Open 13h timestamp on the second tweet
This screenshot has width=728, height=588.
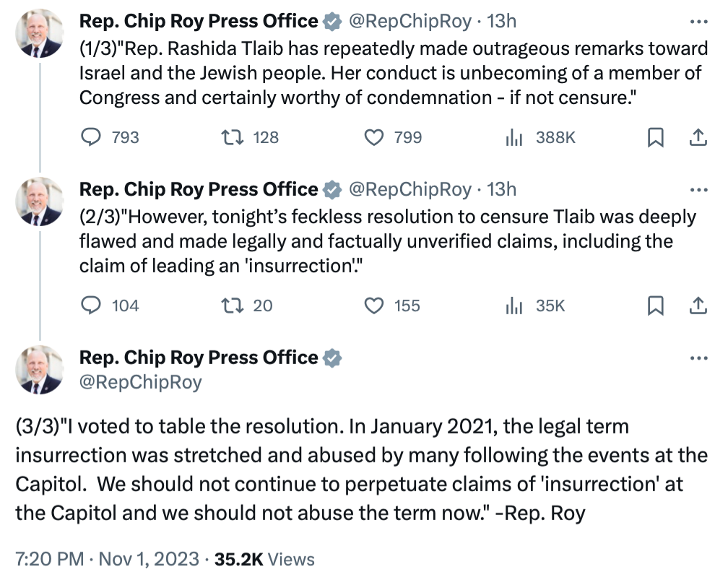pos(501,189)
